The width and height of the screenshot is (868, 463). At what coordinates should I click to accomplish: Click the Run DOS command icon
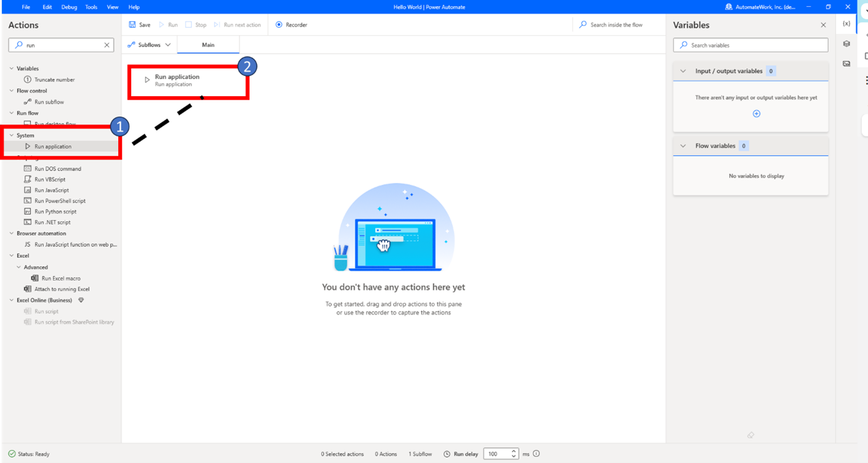[27, 168]
